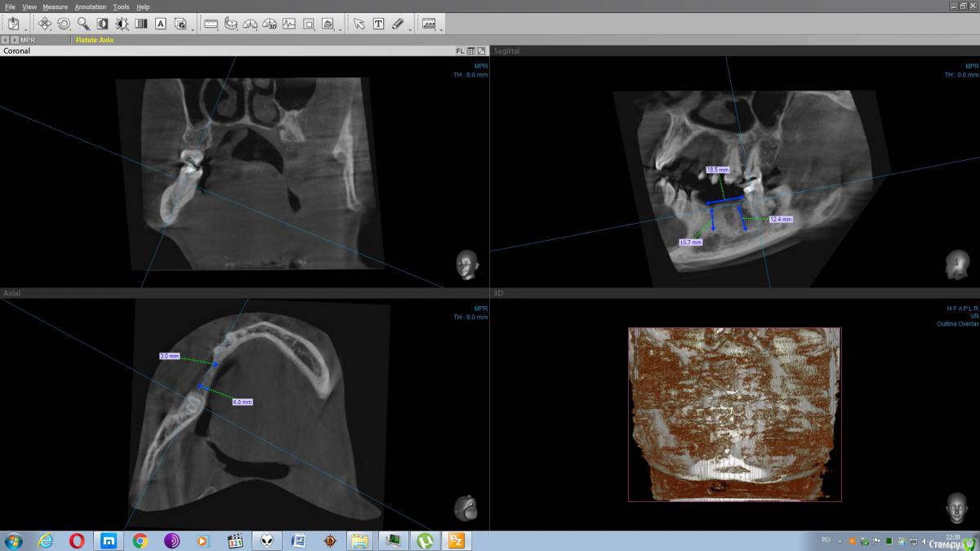This screenshot has height=551, width=980.
Task: Click the 18.5 mm measurement label
Action: [717, 170]
